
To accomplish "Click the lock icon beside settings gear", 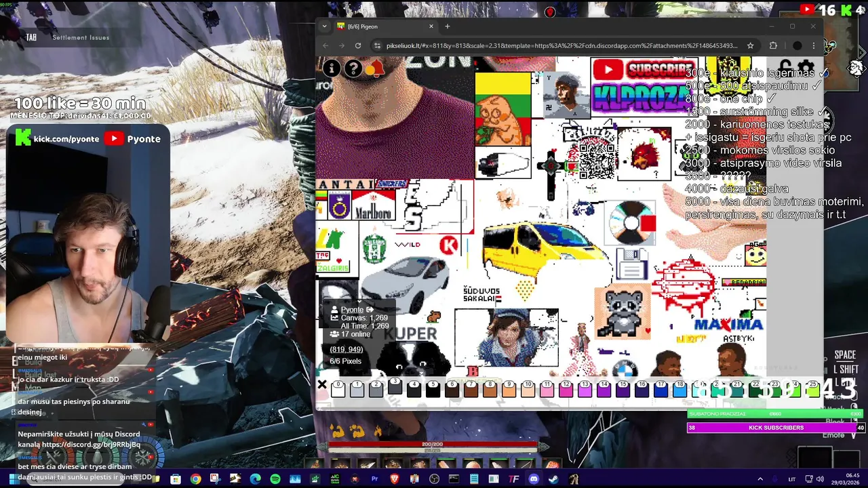I will pyautogui.click(x=787, y=68).
